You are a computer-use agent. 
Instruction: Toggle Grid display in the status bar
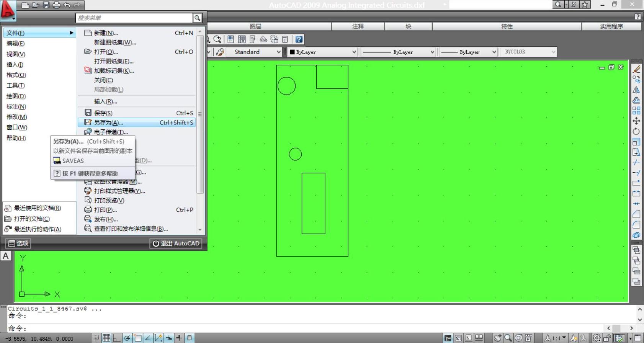(x=106, y=338)
